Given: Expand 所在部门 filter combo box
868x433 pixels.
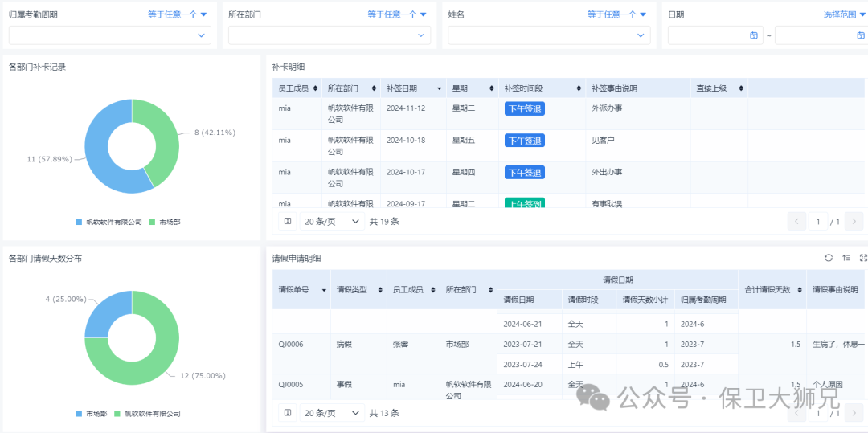Looking at the screenshot, I should pyautogui.click(x=329, y=35).
